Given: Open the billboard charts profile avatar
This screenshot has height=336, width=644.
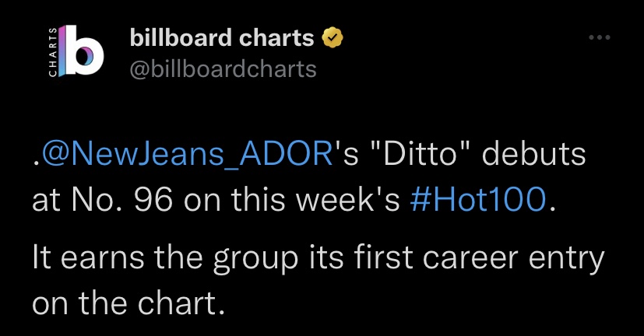Looking at the screenshot, I should pyautogui.click(x=76, y=52).
